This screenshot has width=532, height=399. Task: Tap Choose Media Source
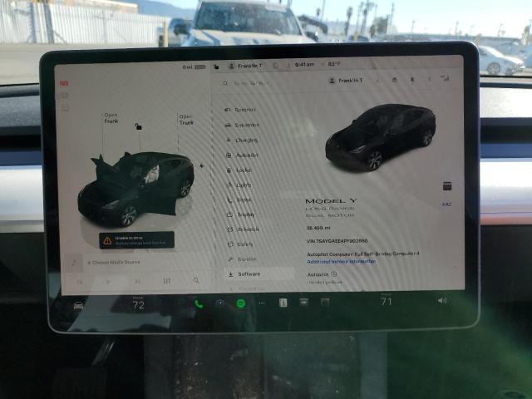click(x=114, y=263)
